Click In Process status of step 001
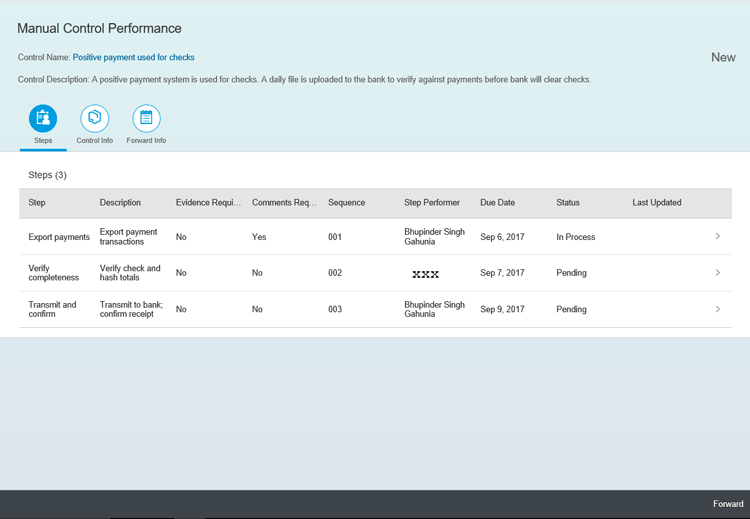 [576, 237]
